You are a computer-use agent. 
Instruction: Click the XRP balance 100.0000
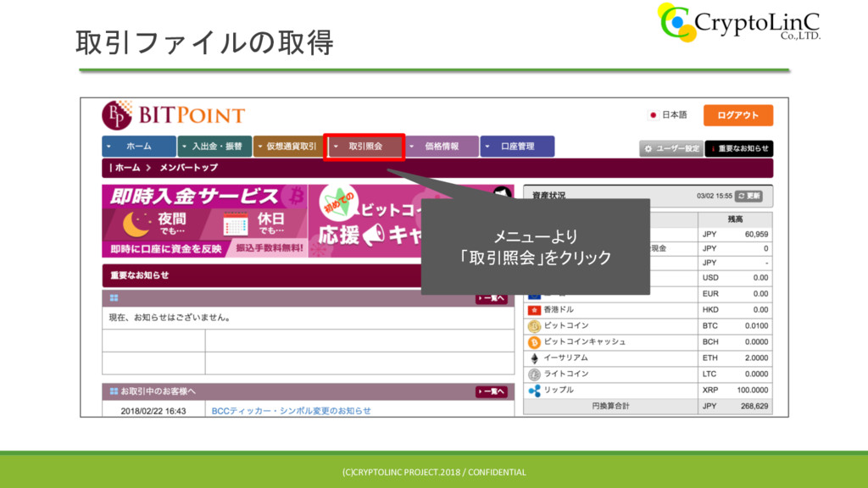click(753, 390)
